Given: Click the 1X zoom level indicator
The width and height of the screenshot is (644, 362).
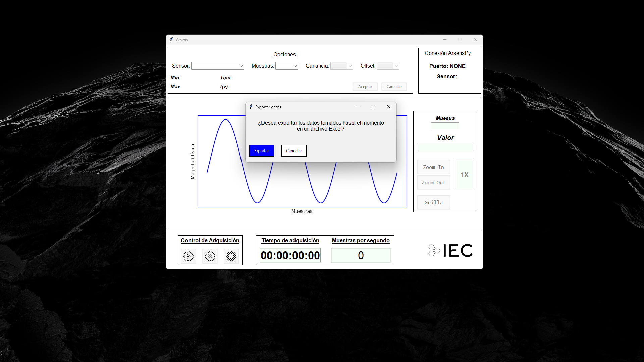Looking at the screenshot, I should point(464,175).
